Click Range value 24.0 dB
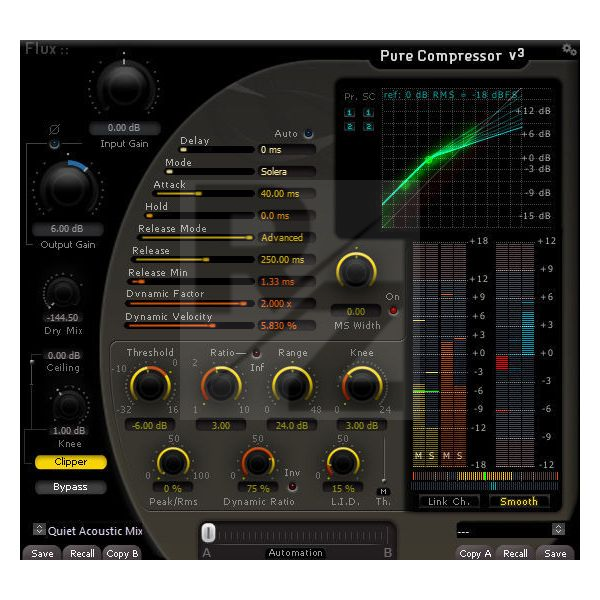 pos(292,425)
